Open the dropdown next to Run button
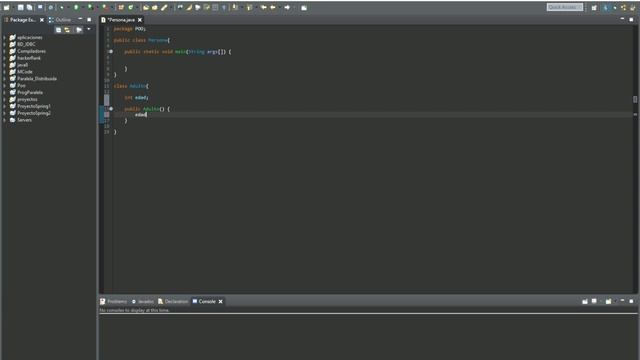Screen dimensions: 640x360 82,7
